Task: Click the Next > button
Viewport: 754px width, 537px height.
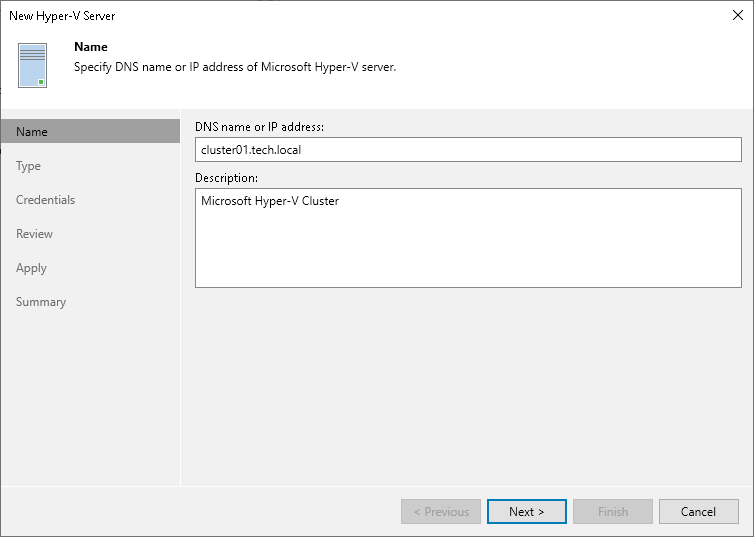Action: [x=527, y=512]
